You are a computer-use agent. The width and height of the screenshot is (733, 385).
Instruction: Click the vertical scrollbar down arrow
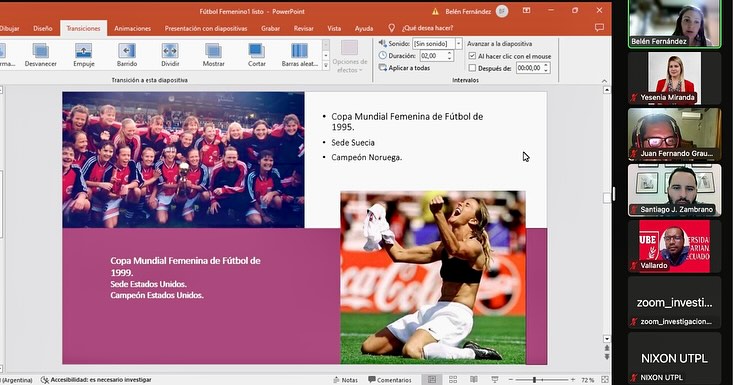(607, 339)
